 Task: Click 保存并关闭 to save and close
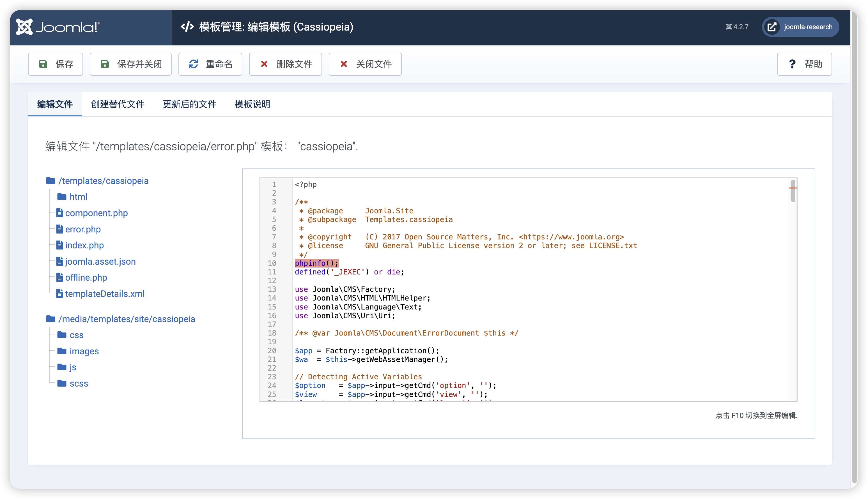(131, 64)
